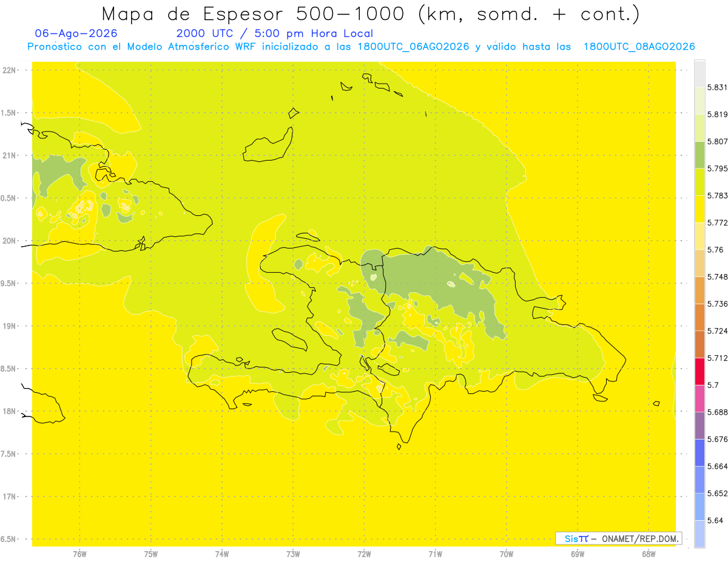
Task: Click the legend value 5.772
Action: coord(718,222)
